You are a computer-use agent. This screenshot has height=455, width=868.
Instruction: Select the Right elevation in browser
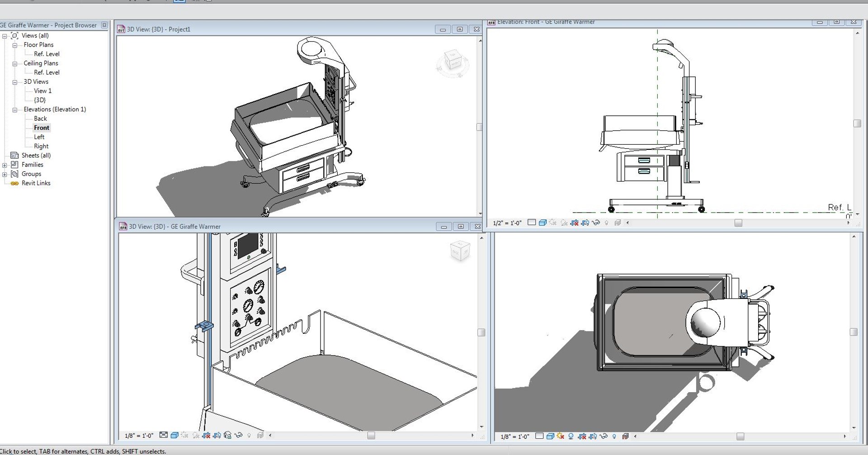coord(41,146)
